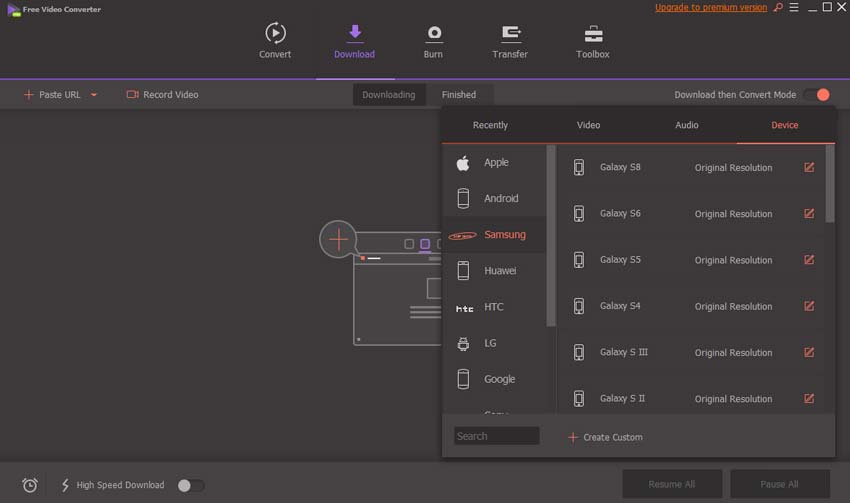Click the Free Video Converter app logo
850x503 pixels.
[14, 9]
